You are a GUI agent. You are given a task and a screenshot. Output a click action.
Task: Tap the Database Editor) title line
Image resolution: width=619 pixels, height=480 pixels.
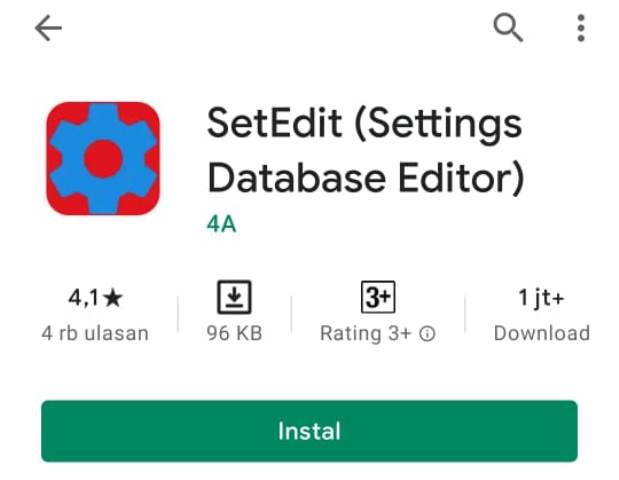[x=366, y=178]
